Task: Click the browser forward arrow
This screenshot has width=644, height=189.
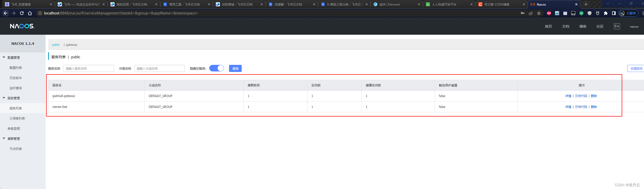Action: (14, 13)
